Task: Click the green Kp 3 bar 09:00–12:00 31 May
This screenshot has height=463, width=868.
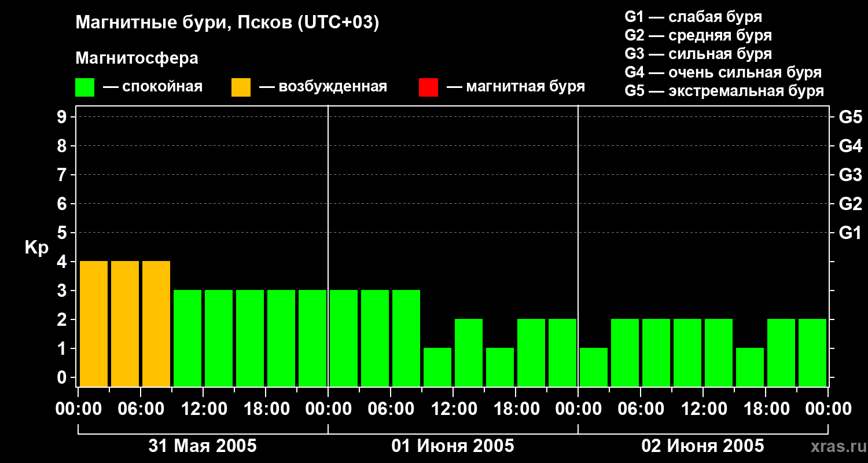Action: point(187,338)
